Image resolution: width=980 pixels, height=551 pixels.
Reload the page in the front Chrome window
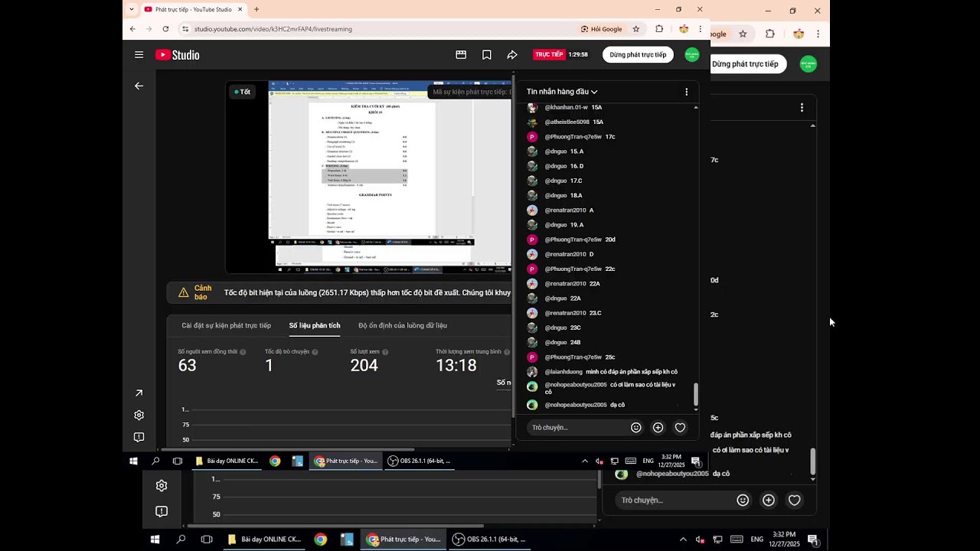point(165,29)
